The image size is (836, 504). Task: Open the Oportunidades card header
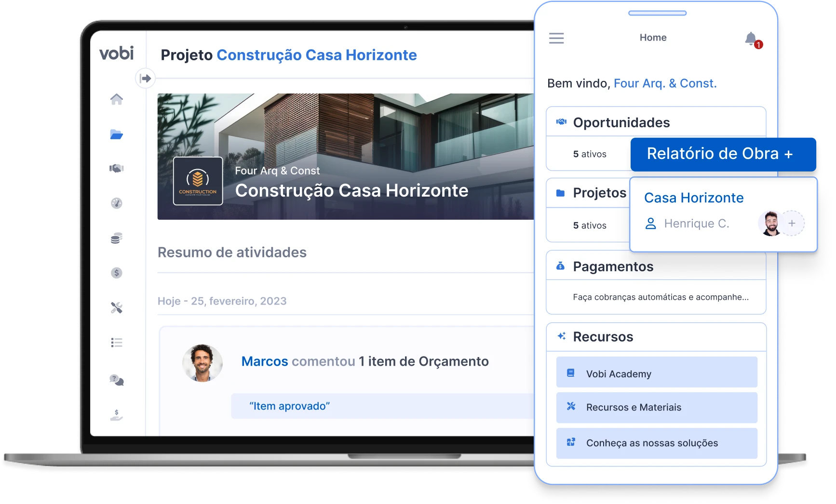pos(656,122)
